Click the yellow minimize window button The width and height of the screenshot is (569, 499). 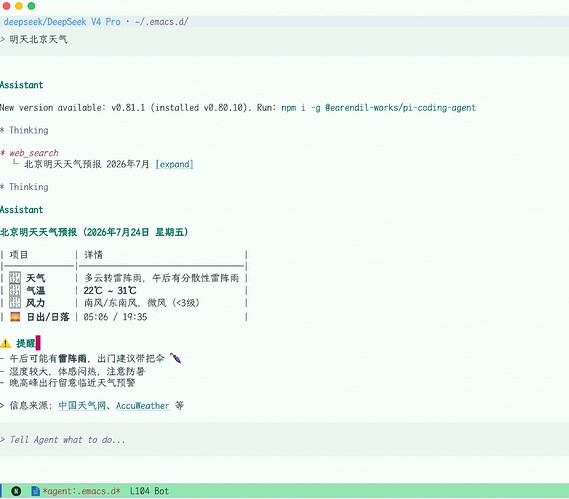(x=19, y=6)
